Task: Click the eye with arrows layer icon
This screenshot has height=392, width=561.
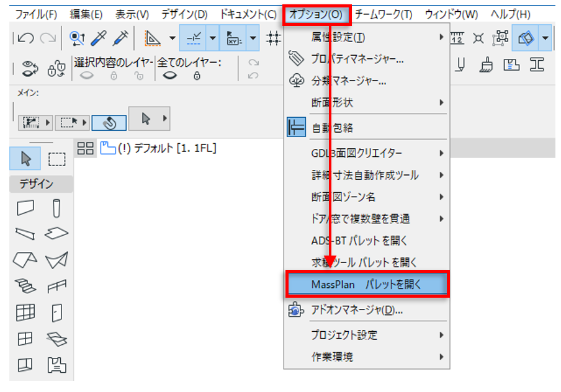Action: click(30, 69)
